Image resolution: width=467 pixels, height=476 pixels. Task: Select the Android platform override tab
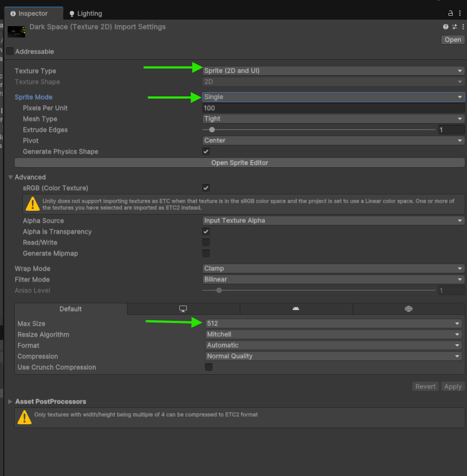[296, 309]
